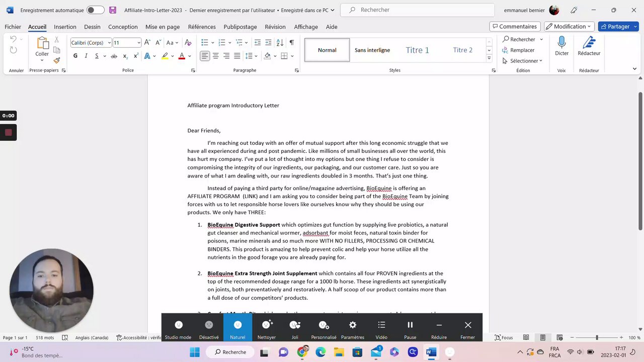This screenshot has height=362, width=644.
Task: Open the Modification mode dropdown
Action: (570, 27)
